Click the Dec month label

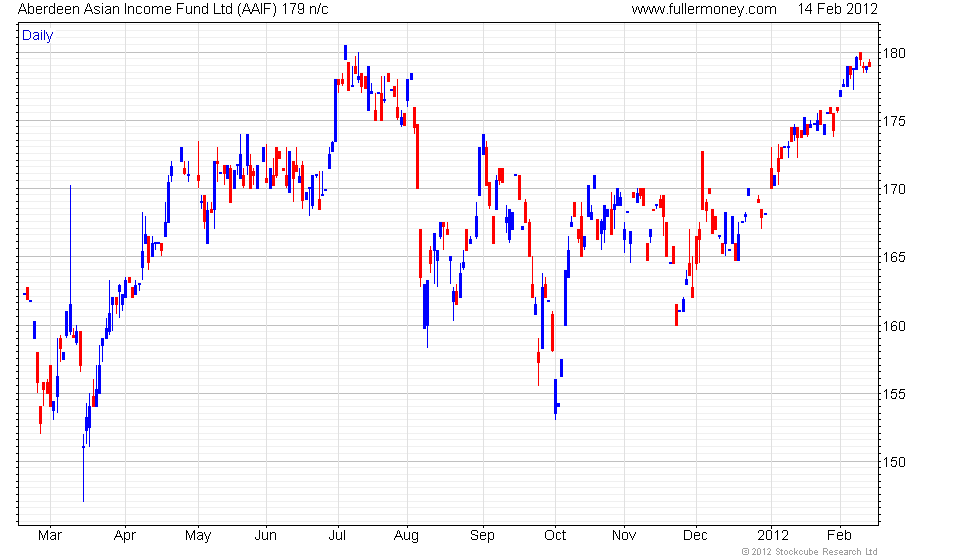click(696, 536)
